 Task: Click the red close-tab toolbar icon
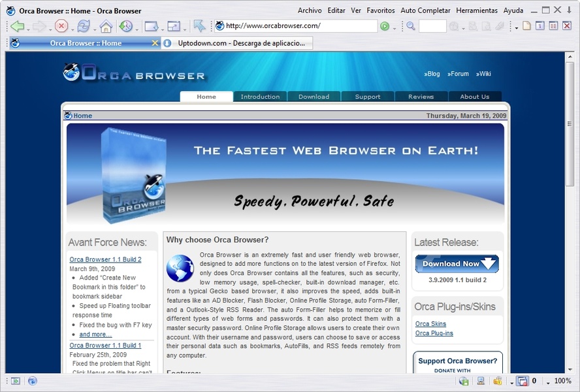pos(567,25)
